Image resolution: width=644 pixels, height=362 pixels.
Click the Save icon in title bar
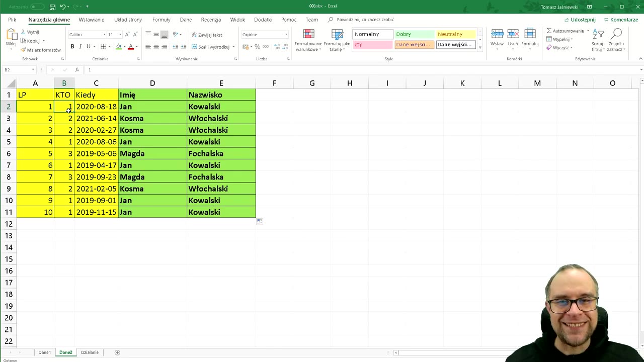tap(52, 7)
